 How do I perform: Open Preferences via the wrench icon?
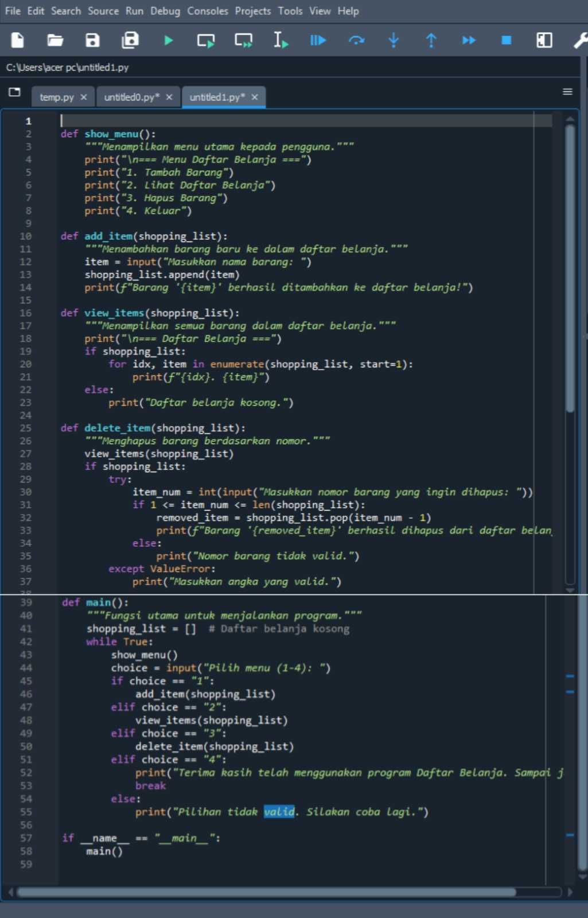tap(580, 40)
